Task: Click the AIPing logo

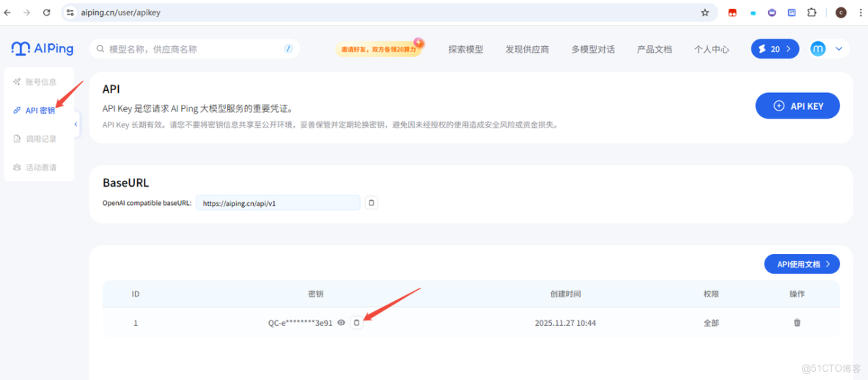Action: click(43, 48)
